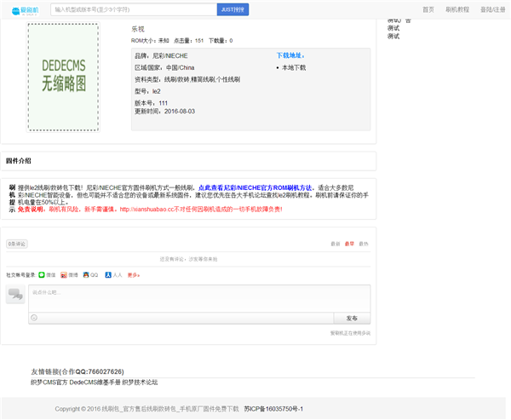The height and width of the screenshot is (420, 511).
Task: Sort comments by 最新
Action: point(336,244)
